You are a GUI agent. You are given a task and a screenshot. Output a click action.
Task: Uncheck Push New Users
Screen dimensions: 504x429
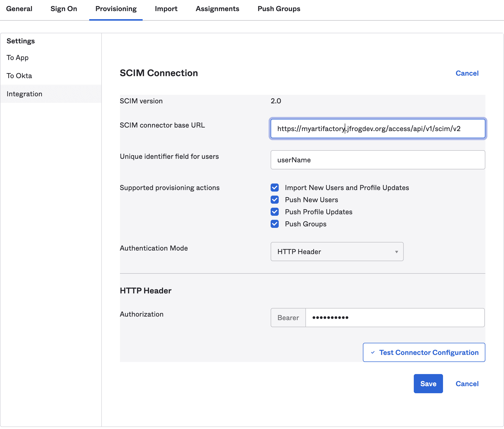click(x=274, y=200)
